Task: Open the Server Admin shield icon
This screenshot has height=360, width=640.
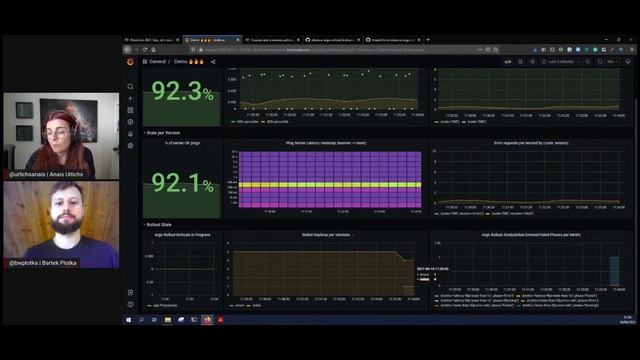Action: [130, 293]
